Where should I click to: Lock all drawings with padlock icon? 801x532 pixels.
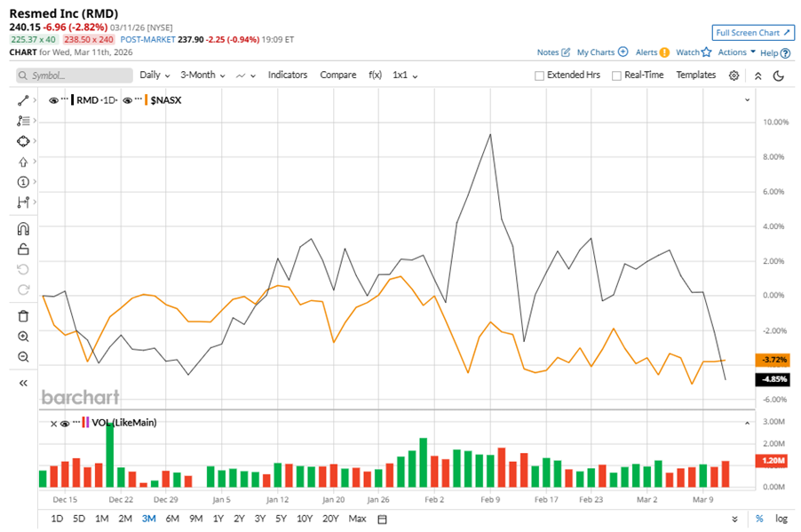click(x=23, y=249)
